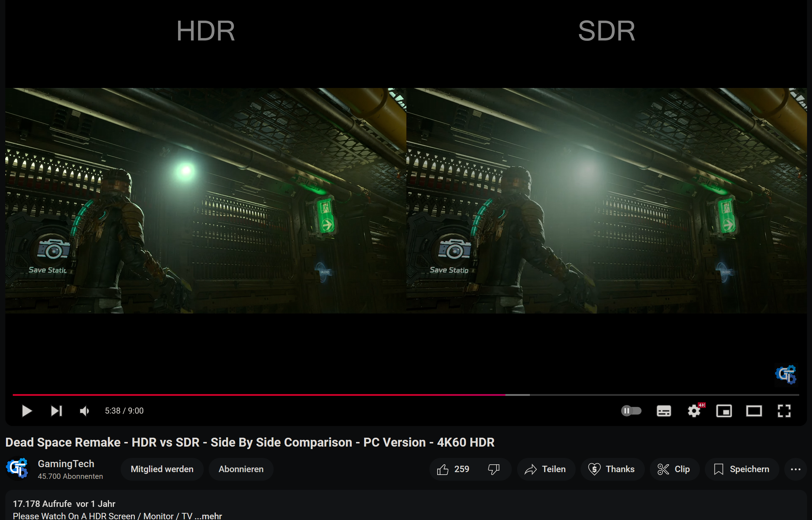The height and width of the screenshot is (520, 812).
Task: Subscribe via the Abonnieren button
Action: tap(241, 469)
